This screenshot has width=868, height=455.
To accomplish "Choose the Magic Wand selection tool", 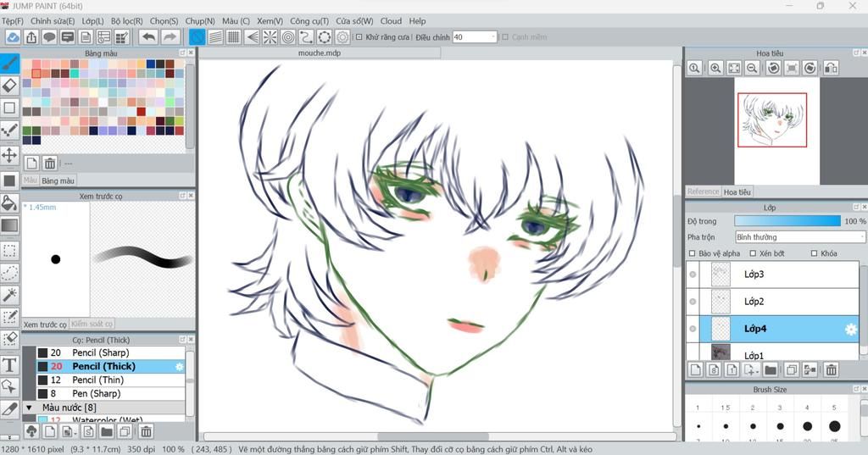I will click(9, 294).
